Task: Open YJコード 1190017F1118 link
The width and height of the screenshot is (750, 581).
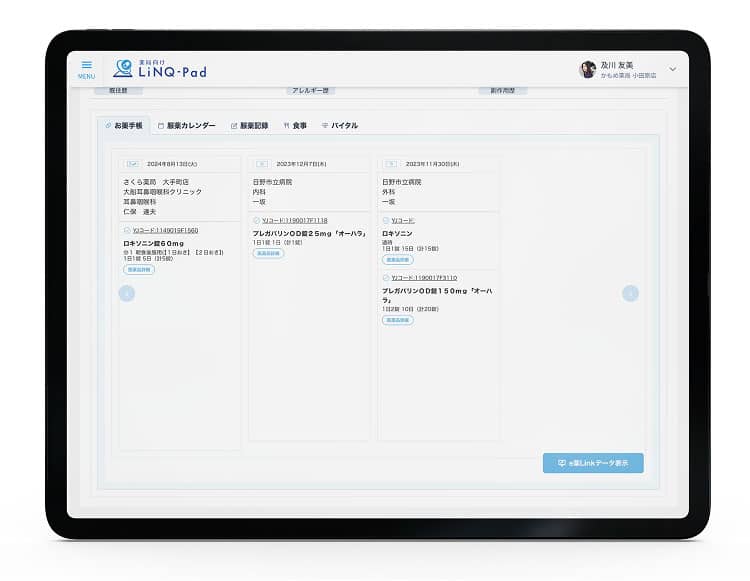Action: pyautogui.click(x=294, y=220)
